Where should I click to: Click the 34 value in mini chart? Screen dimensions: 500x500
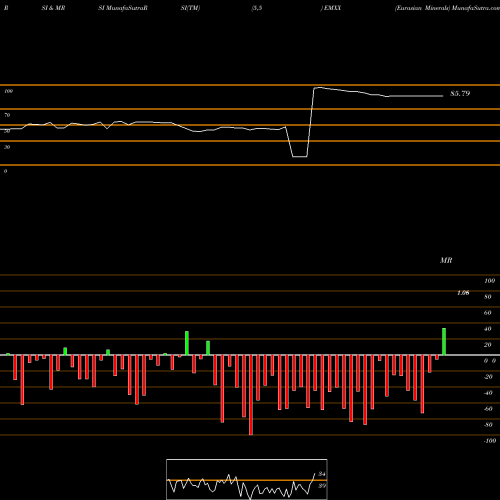[x=322, y=474]
